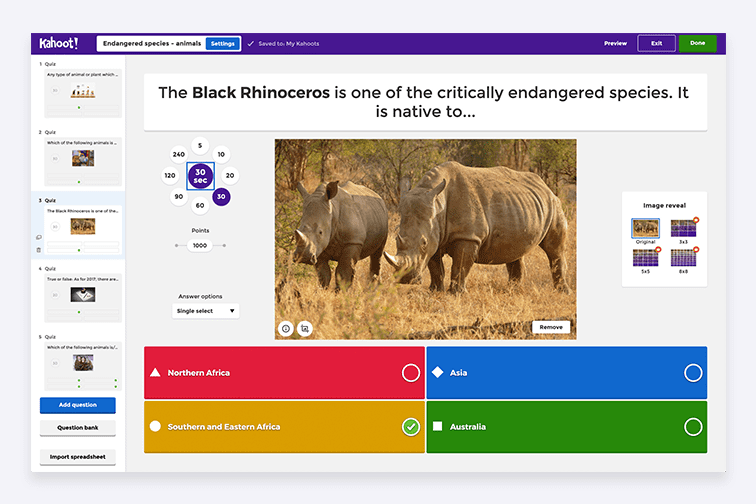The height and width of the screenshot is (504, 756).
Task: Open the Settings for the kahoot title
Action: click(x=223, y=44)
